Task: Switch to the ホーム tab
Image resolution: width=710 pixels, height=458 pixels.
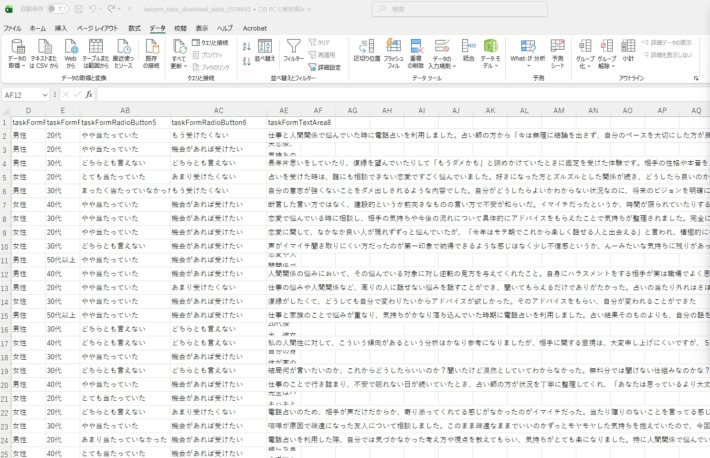Action: click(38, 28)
